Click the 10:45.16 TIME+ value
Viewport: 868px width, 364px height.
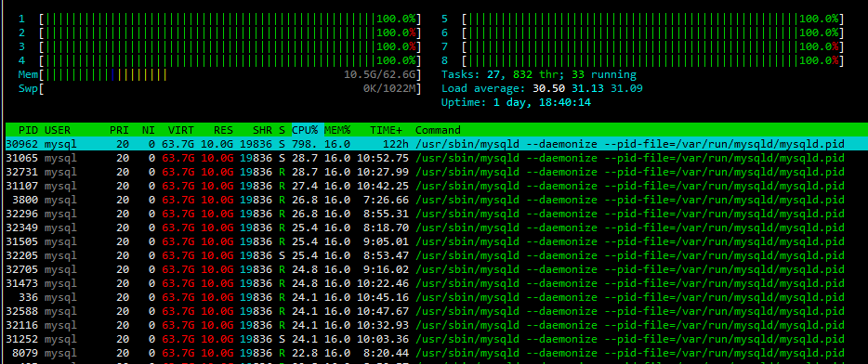(x=383, y=297)
